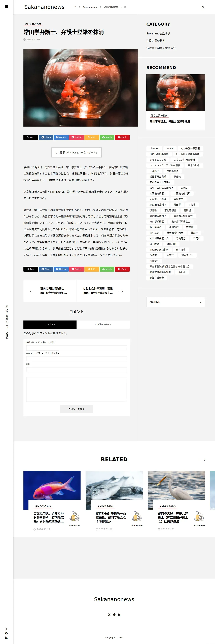Open 行政書士制度を考える会 category
The width and height of the screenshot is (215, 644).
(161, 48)
